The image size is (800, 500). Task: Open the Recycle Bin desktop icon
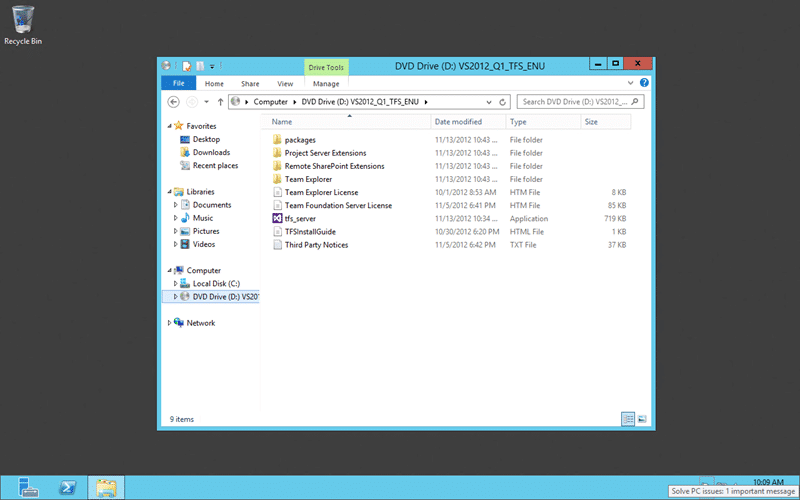click(23, 25)
